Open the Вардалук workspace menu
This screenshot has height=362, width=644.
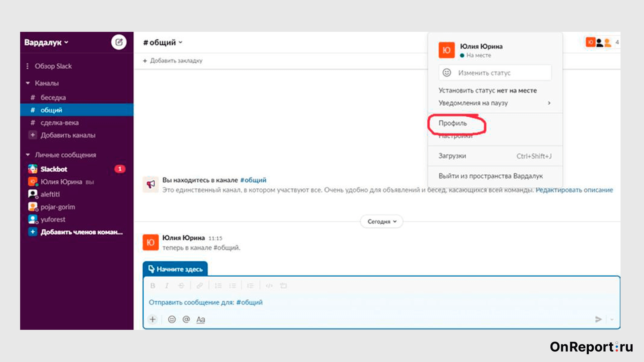click(46, 43)
